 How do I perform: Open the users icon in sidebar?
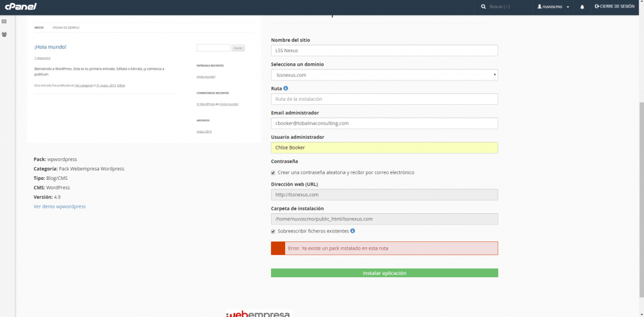pos(4,35)
